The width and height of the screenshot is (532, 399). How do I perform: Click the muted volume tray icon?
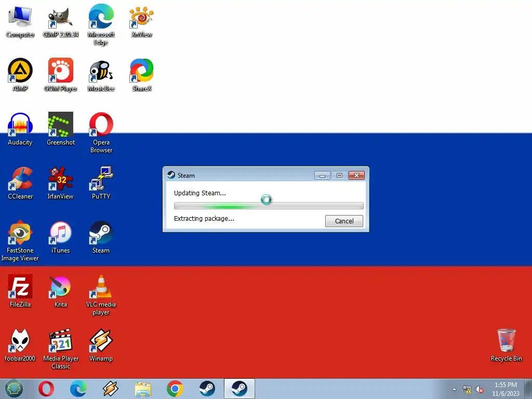(x=480, y=389)
